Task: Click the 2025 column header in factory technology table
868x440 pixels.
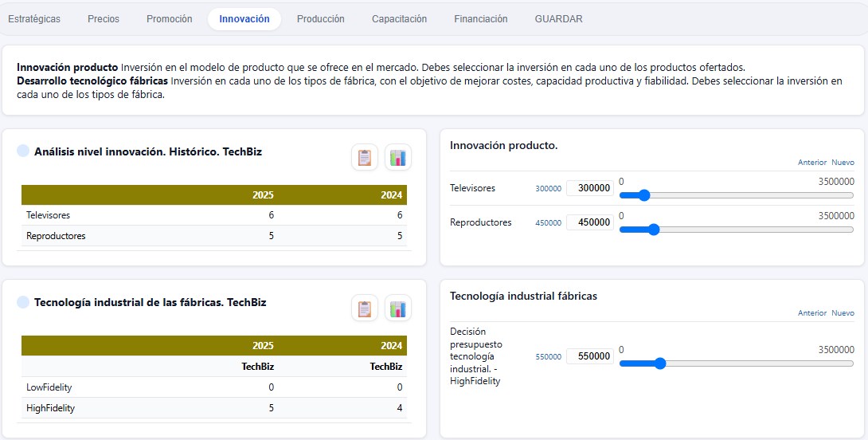Action: click(263, 346)
